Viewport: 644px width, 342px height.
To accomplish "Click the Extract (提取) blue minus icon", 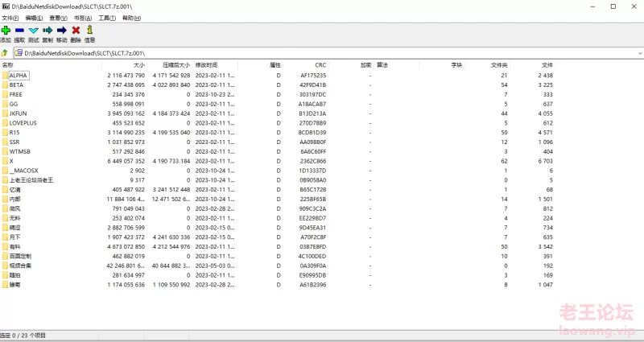I will coord(19,31).
